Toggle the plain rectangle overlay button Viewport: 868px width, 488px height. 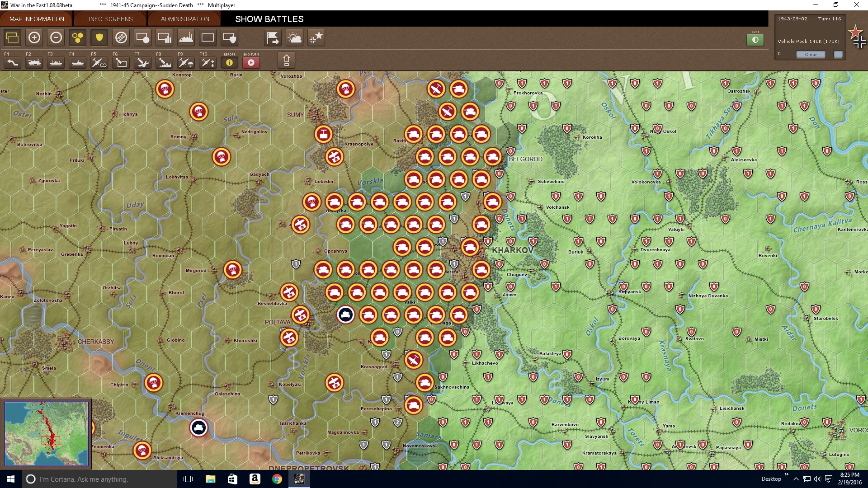coord(208,38)
